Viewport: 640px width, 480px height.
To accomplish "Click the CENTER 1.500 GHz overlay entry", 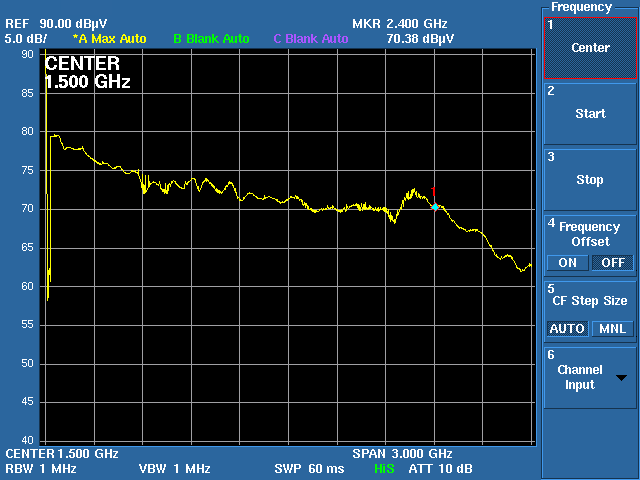I will tap(87, 73).
